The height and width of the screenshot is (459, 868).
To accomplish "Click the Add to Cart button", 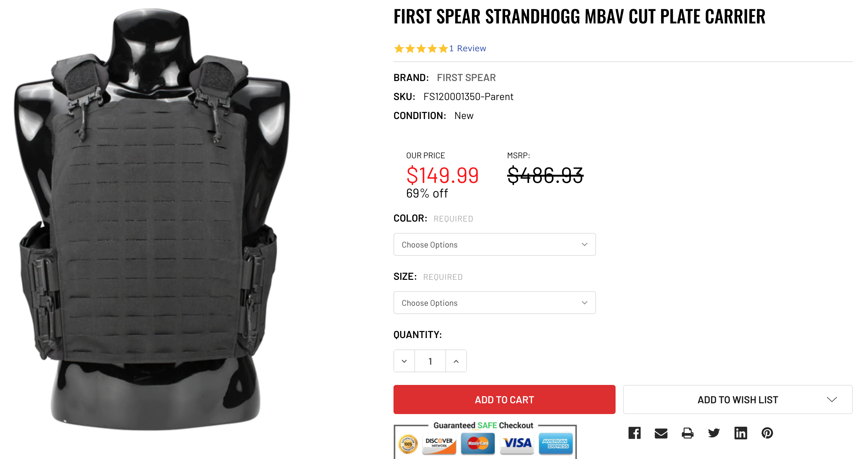I will (x=504, y=399).
